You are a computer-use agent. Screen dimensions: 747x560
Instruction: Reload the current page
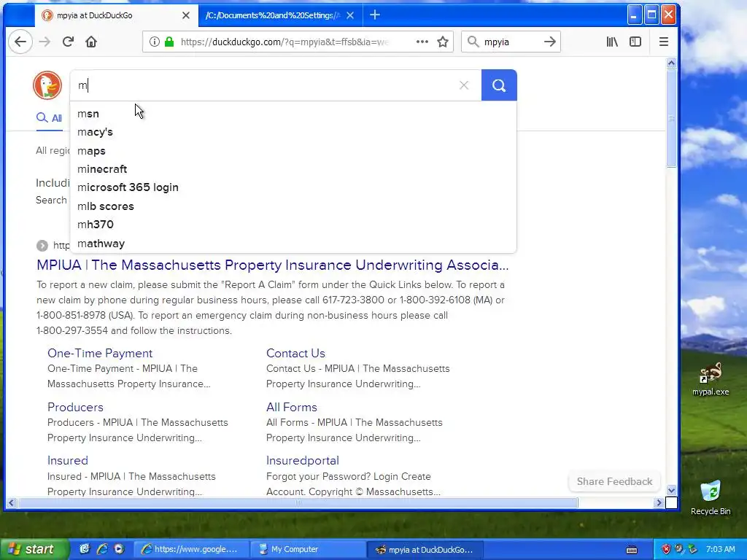tap(68, 42)
